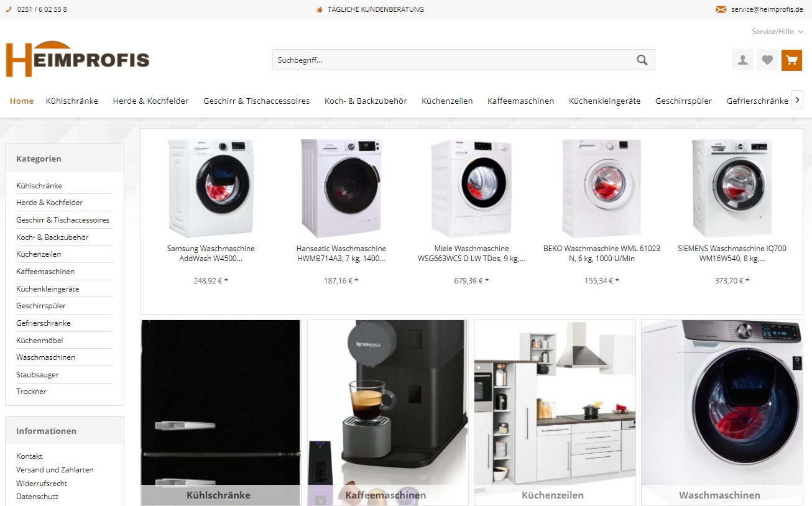The height and width of the screenshot is (506, 812).
Task: Open the user account icon
Action: pyautogui.click(x=742, y=60)
